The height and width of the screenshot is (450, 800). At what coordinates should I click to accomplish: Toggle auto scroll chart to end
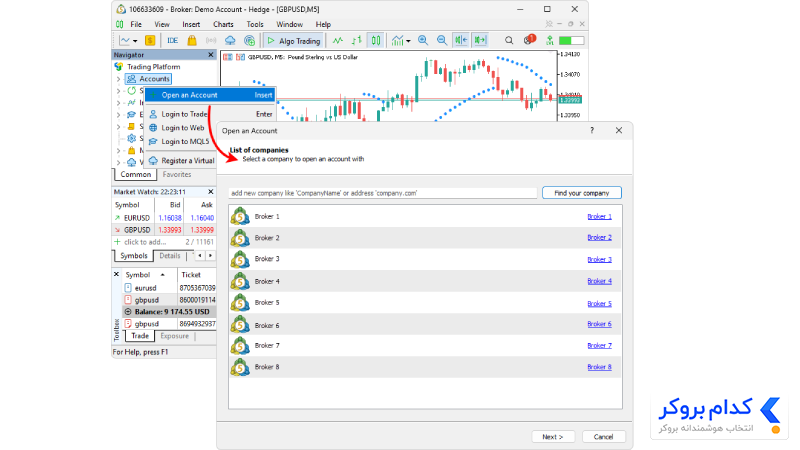point(461,40)
